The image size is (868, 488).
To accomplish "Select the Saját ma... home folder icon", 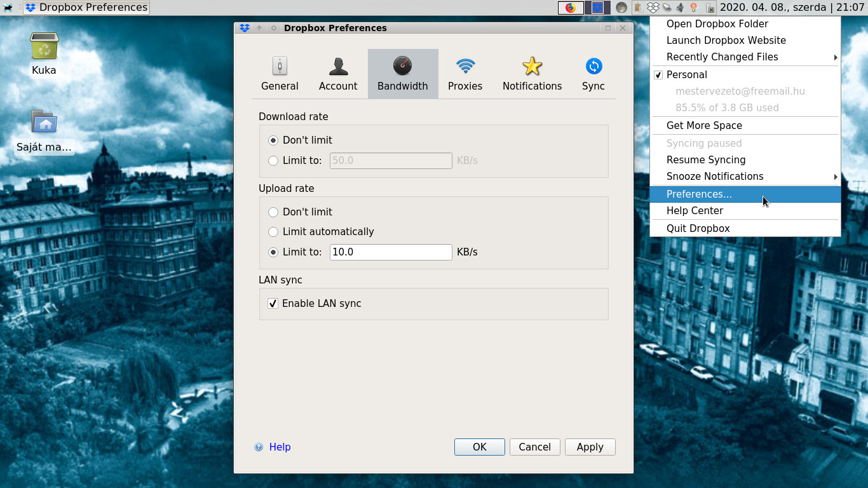I will tap(44, 132).
